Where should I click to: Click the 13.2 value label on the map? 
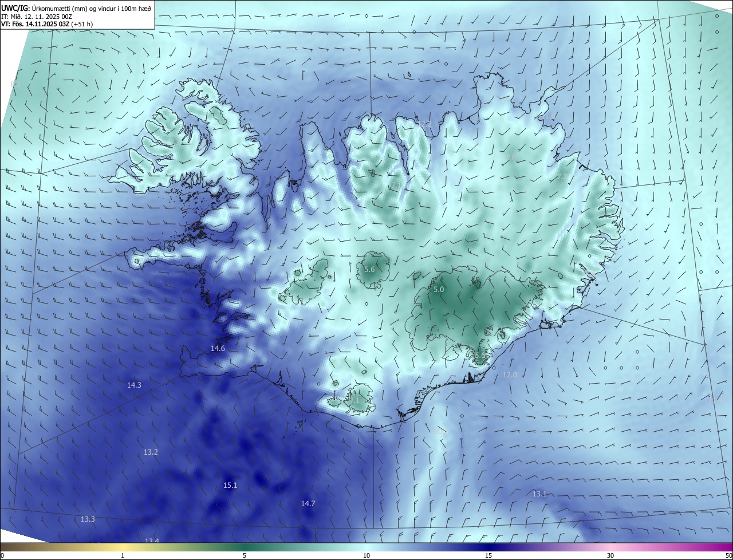pos(151,452)
